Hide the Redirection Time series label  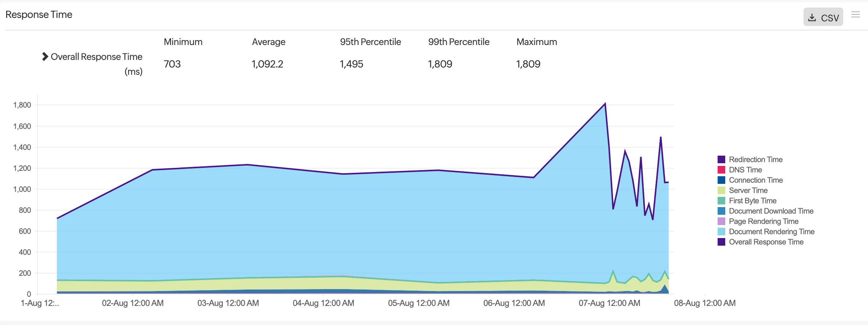click(755, 159)
